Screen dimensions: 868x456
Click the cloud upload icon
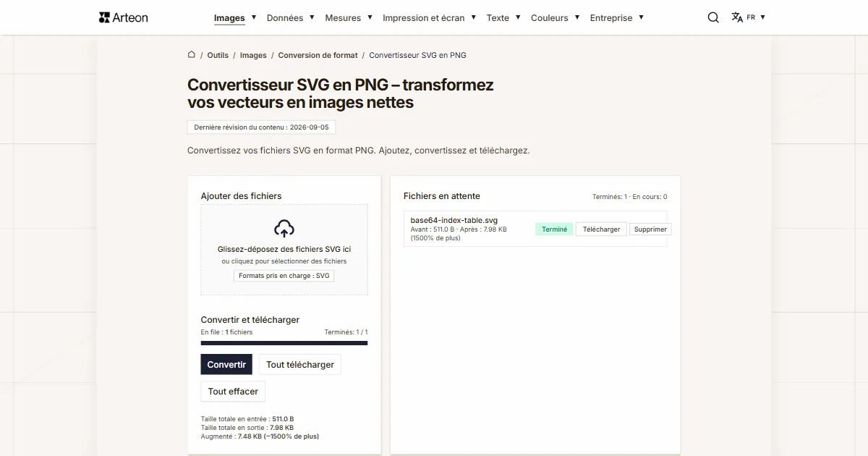pyautogui.click(x=284, y=229)
